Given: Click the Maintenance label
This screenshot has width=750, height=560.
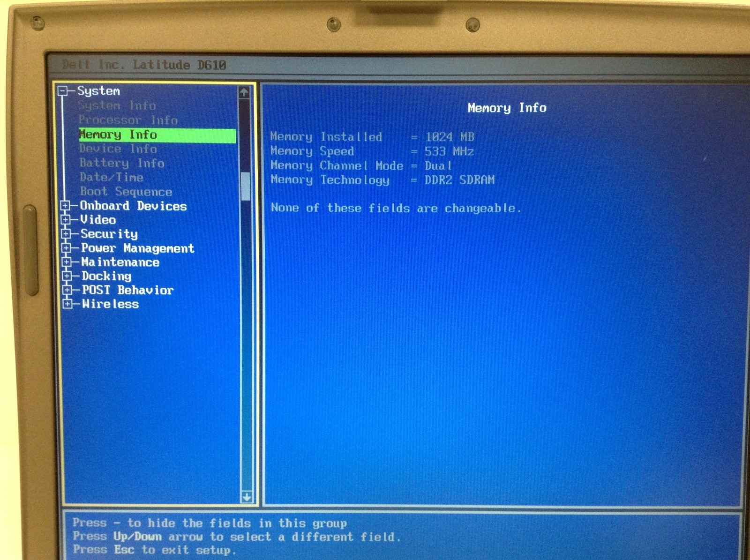Looking at the screenshot, I should pyautogui.click(x=120, y=262).
